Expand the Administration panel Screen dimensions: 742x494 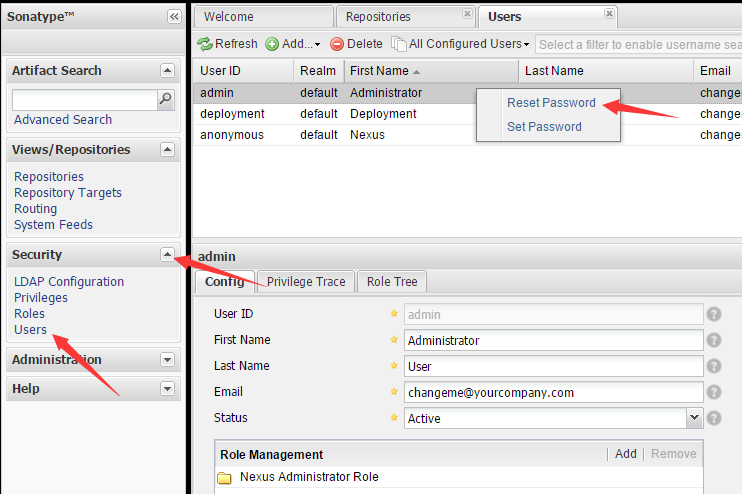[x=167, y=360]
